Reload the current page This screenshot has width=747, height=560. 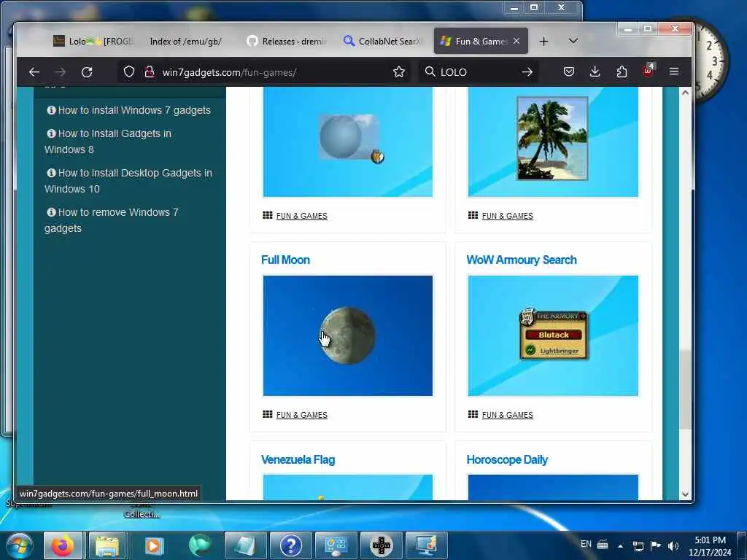[x=87, y=72]
